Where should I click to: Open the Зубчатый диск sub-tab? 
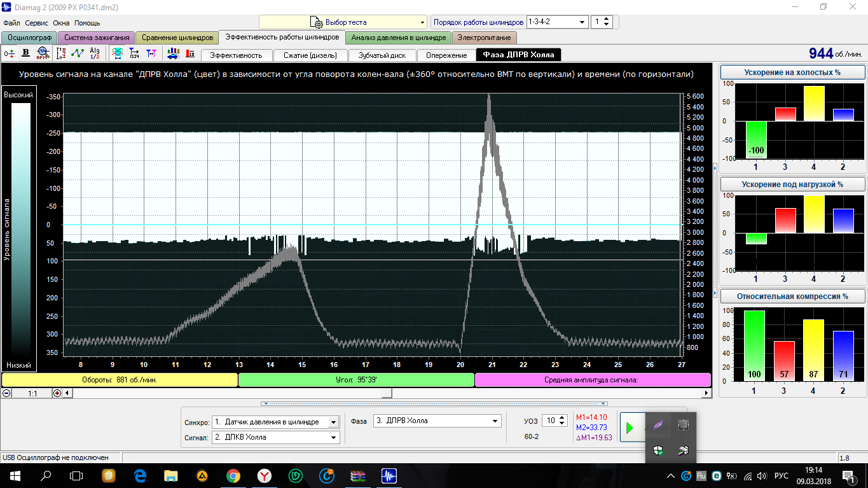coord(382,55)
